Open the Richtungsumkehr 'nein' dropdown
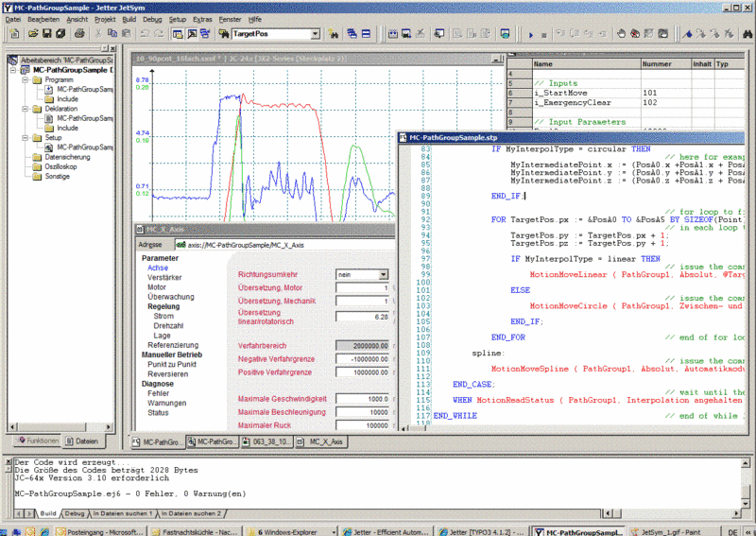756x536 pixels. click(x=384, y=274)
